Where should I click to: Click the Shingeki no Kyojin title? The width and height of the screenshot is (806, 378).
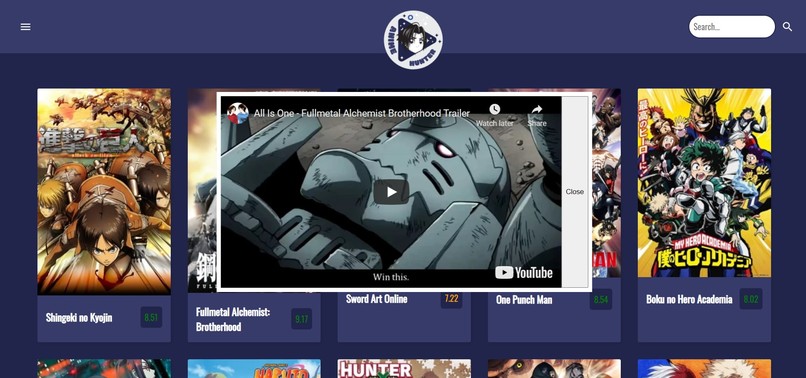pyautogui.click(x=79, y=317)
